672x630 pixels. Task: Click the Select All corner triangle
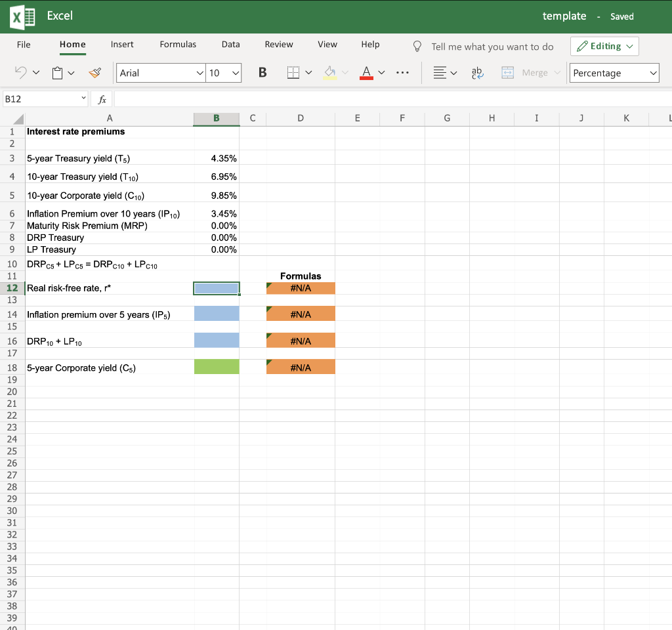pyautogui.click(x=18, y=119)
